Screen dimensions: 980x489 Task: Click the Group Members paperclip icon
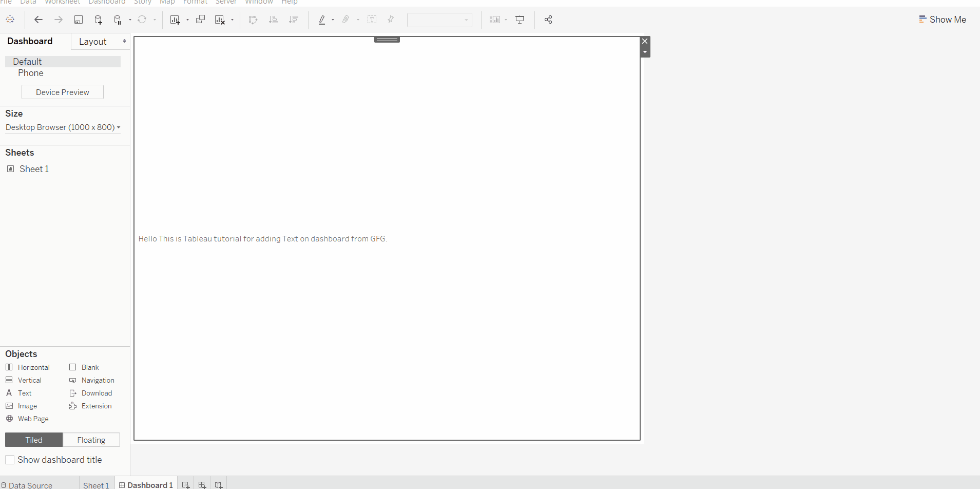coord(346,20)
